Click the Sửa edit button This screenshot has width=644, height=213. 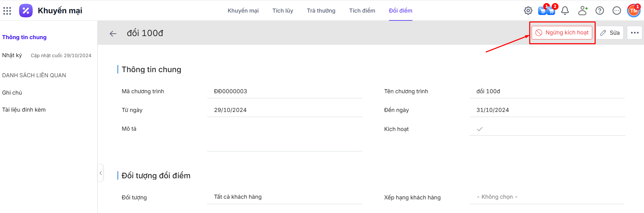(x=610, y=33)
